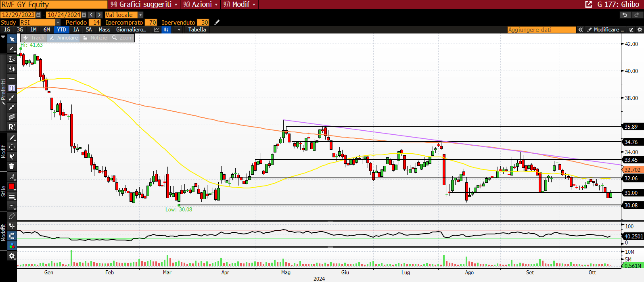Click the regression line tool (R icon)
Screen dimensions: 644x282
[x=12, y=127]
